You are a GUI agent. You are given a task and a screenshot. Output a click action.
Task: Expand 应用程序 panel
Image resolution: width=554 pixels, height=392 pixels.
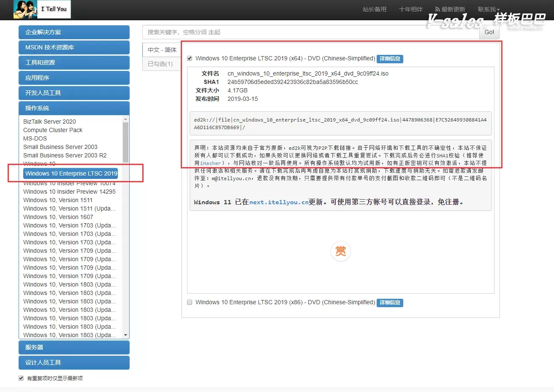[x=74, y=78]
